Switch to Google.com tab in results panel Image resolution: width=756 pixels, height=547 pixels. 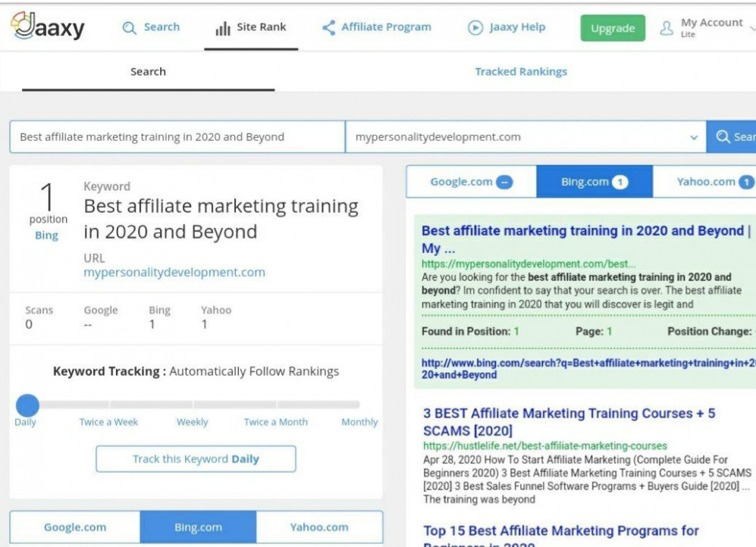click(x=471, y=182)
